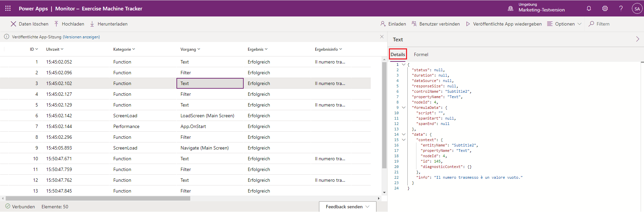Click the Elemente: 50 count

click(x=55, y=207)
